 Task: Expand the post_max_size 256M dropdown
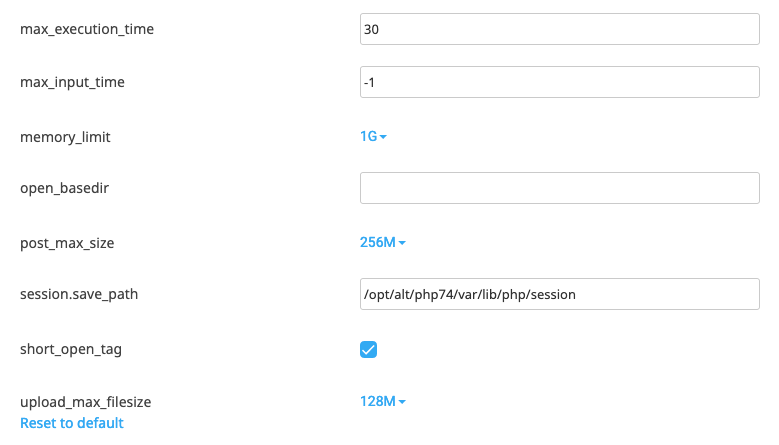(378, 242)
